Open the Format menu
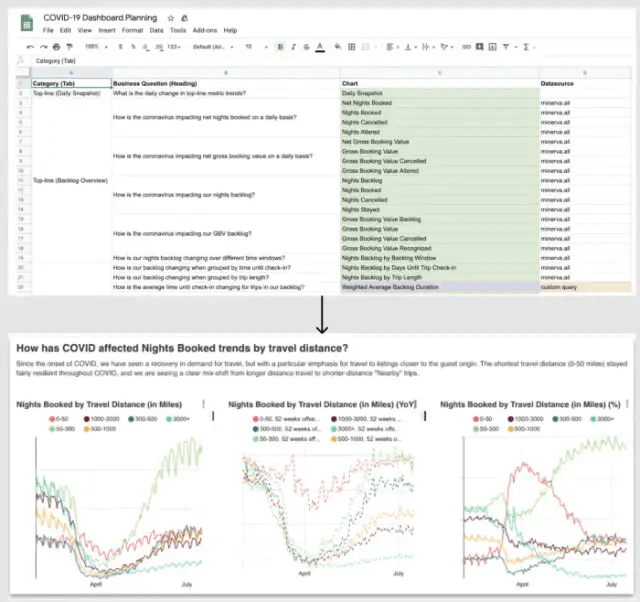The width and height of the screenshot is (640, 602). [130, 31]
